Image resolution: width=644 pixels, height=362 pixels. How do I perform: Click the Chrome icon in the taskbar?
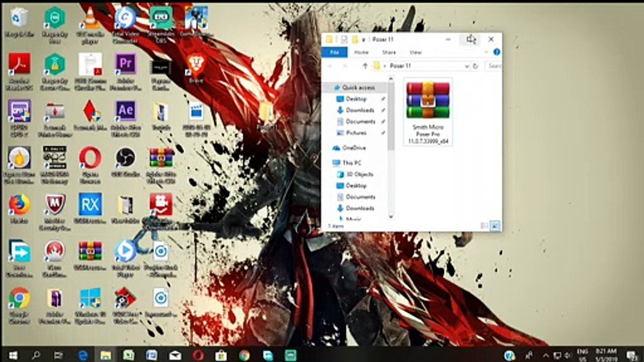pyautogui.click(x=245, y=355)
